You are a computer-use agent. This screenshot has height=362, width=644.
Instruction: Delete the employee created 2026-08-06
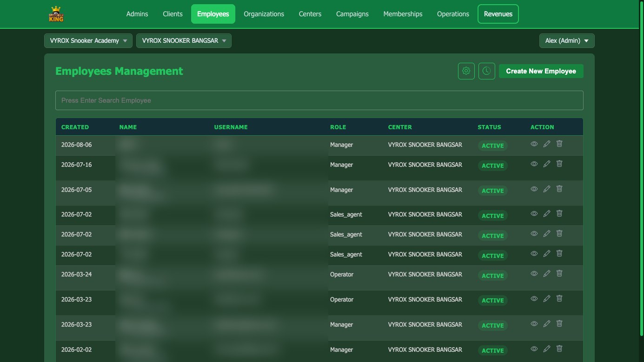[559, 144]
